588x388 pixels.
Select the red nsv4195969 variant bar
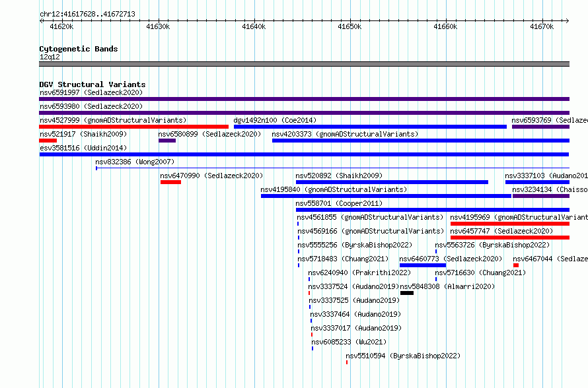click(x=510, y=224)
